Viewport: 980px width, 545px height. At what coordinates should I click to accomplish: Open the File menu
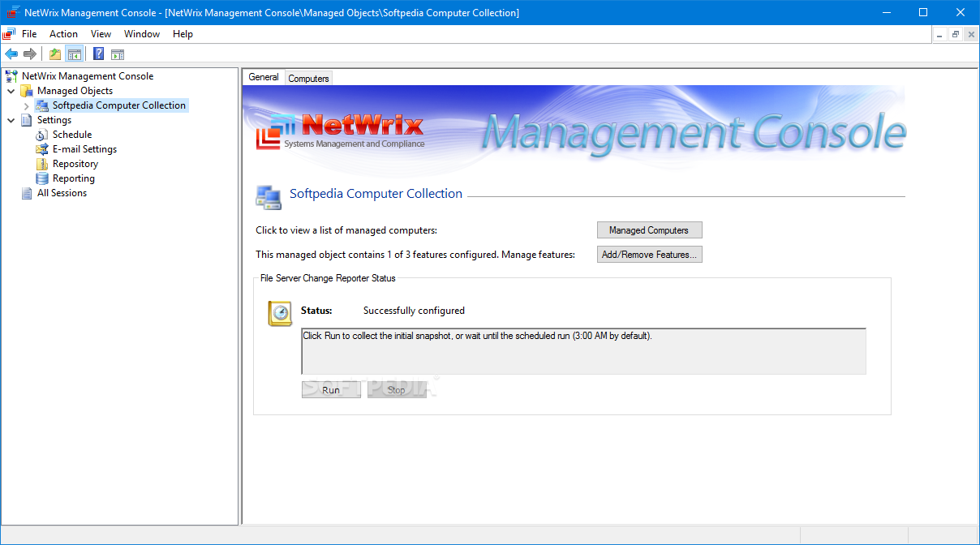click(29, 34)
